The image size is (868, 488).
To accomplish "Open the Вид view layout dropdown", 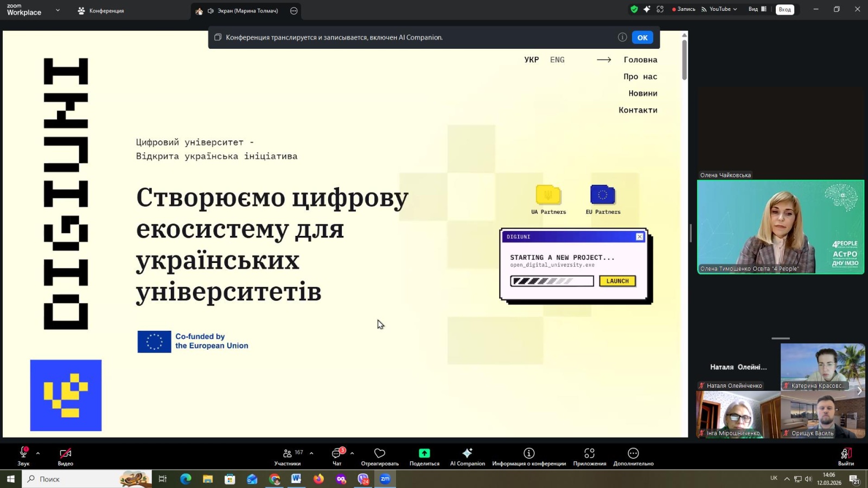I will click(757, 9).
